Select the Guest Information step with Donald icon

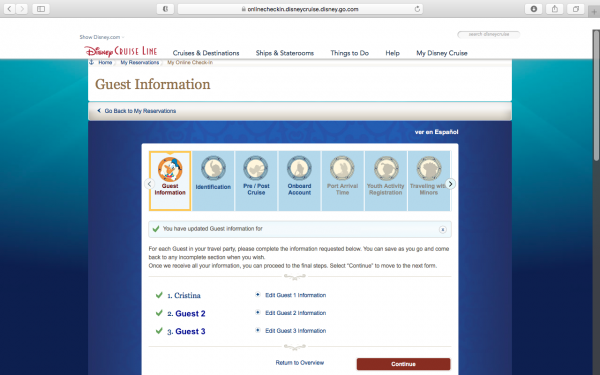pos(170,181)
